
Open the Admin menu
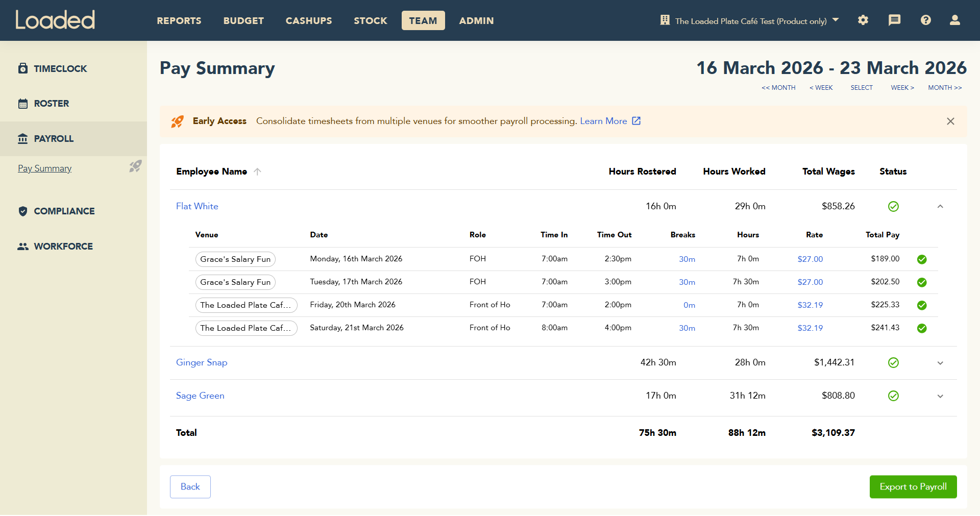[476, 20]
